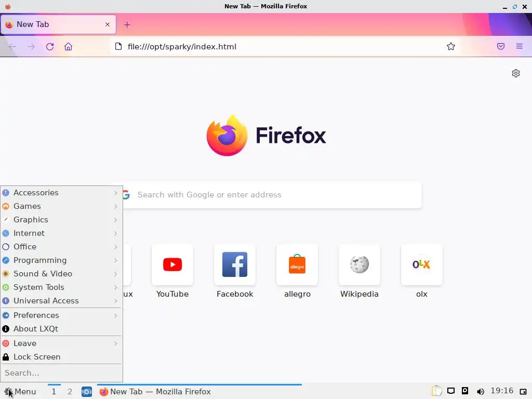Expand the Programming submenu

[61, 260]
